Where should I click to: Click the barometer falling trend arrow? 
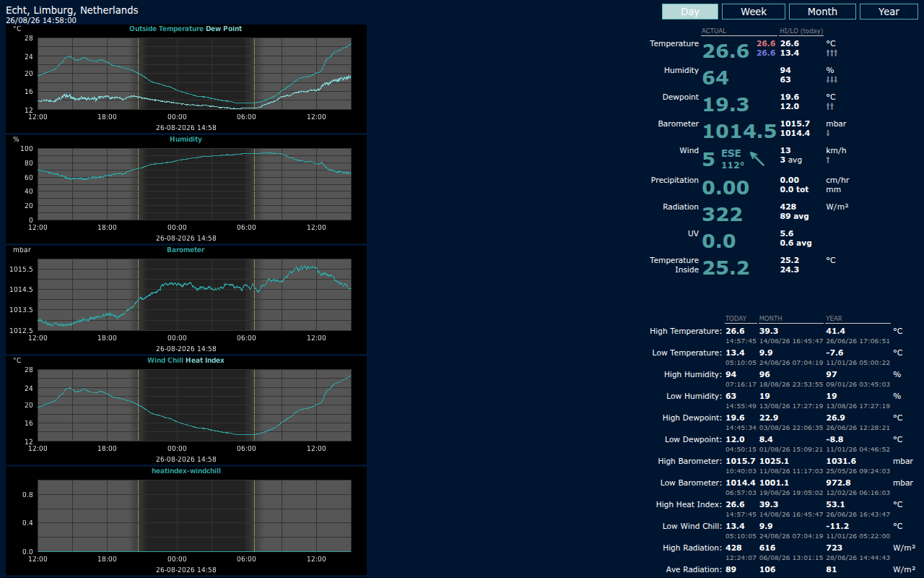[828, 134]
